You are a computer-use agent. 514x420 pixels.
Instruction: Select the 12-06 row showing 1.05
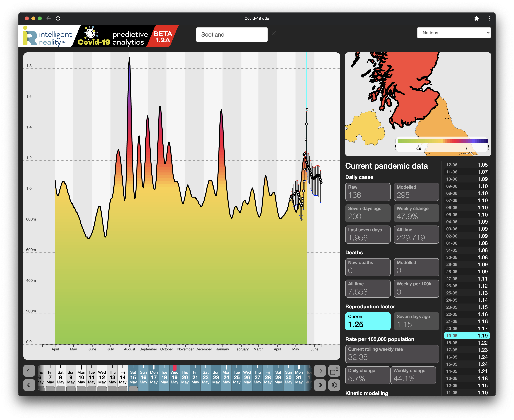[x=467, y=165]
